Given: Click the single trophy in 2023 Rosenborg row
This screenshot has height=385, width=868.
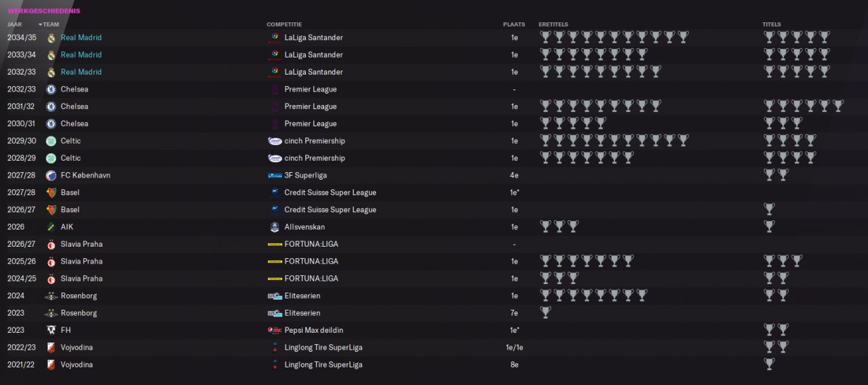Looking at the screenshot, I should [545, 312].
